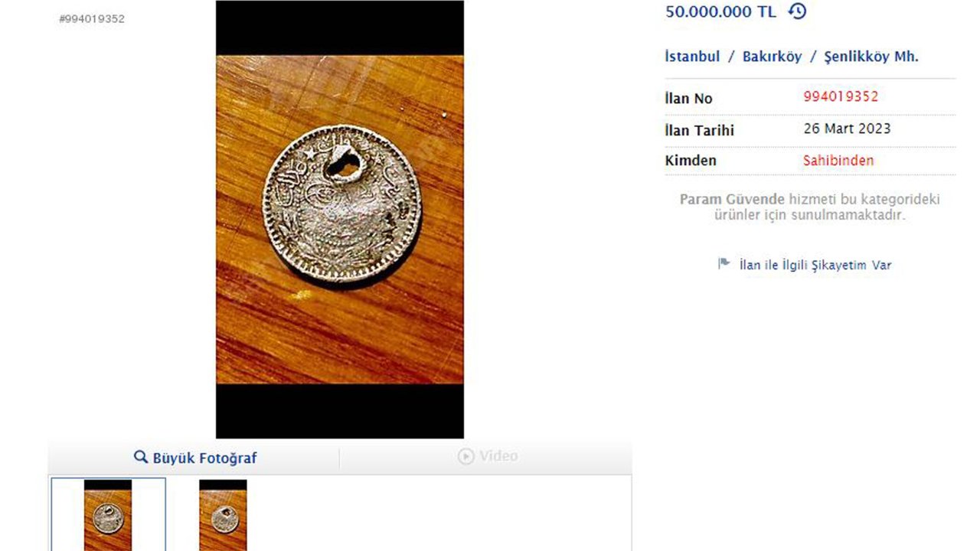Open the Şenlikköy Mh. neighborhood link
980x551 pixels.
(871, 57)
